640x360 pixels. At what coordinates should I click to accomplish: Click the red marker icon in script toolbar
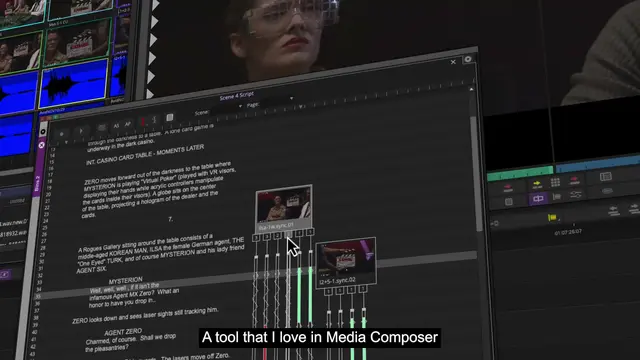[143, 122]
